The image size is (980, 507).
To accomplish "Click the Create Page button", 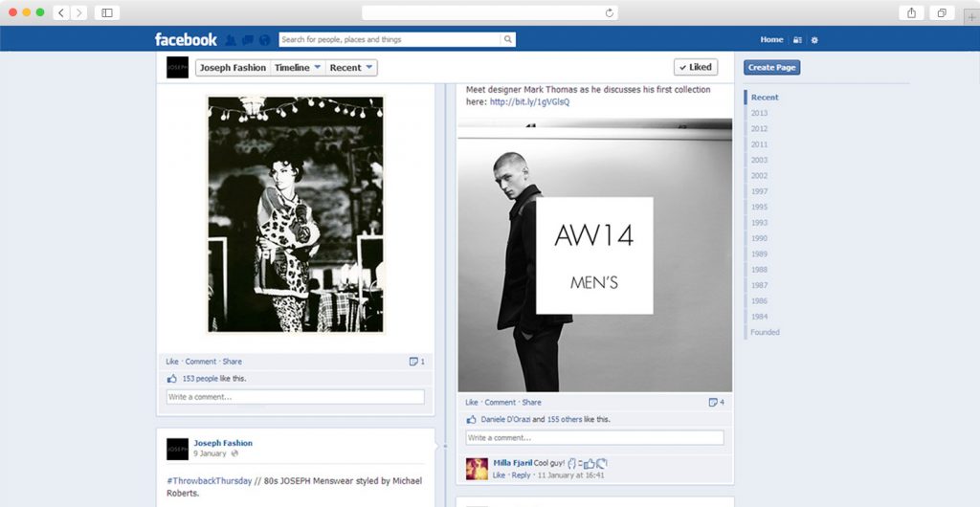I will click(x=772, y=67).
